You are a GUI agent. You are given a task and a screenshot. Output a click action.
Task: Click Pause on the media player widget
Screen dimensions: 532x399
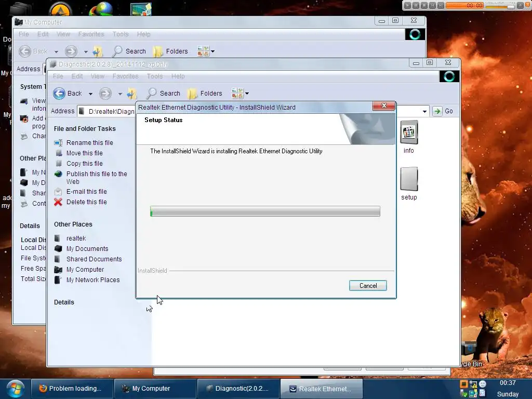click(416, 5)
